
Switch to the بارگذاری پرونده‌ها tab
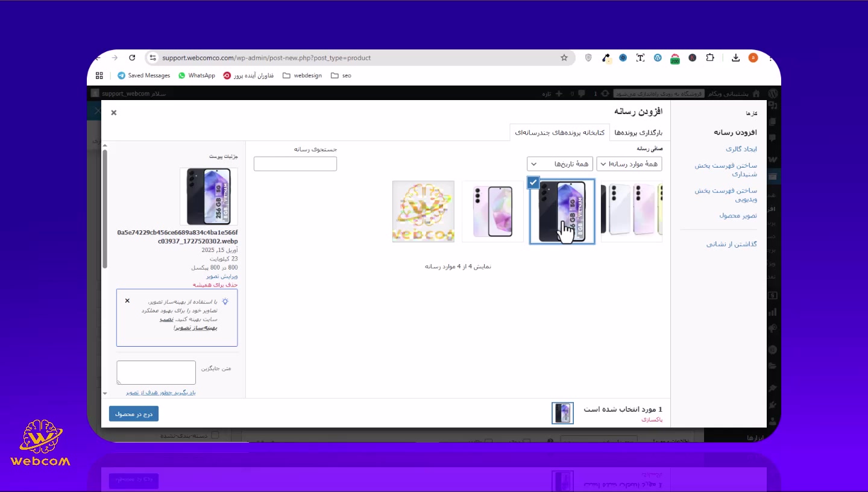[x=638, y=133]
